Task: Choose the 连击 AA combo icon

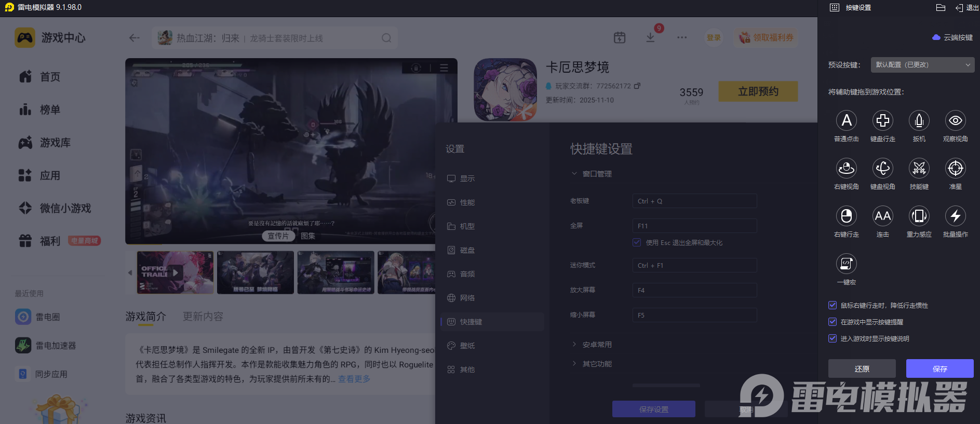Action: [883, 216]
